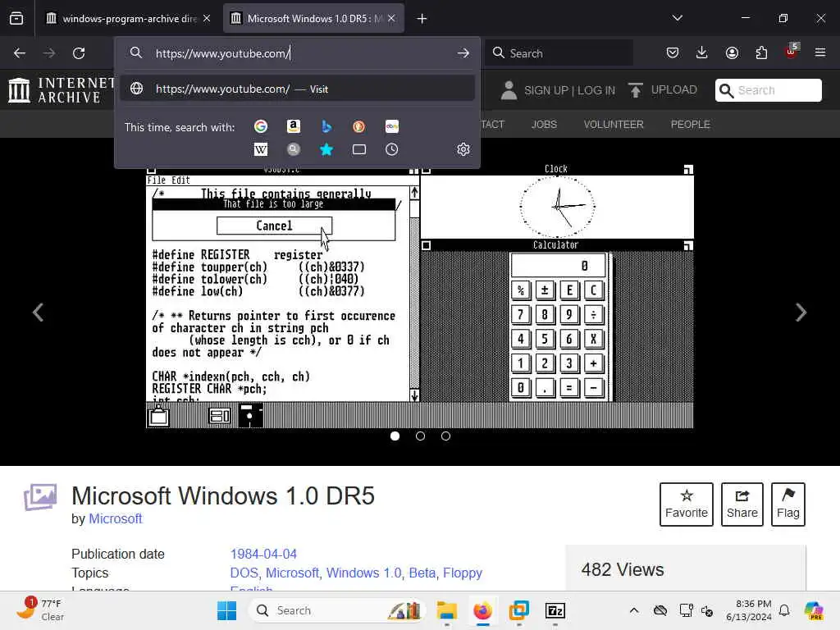Open new browser tab
Screen dimensions: 840x630
coord(422,19)
